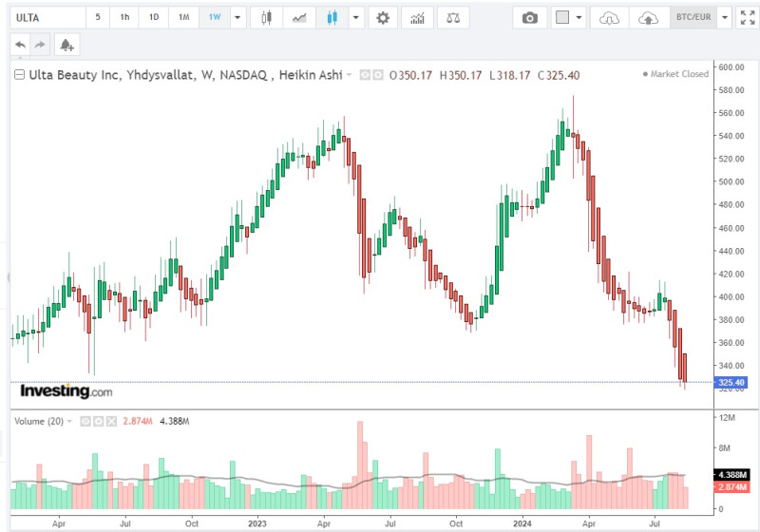Screen dimensions: 760x532
Task: Click the red 2.874M volume legend value
Action: click(x=138, y=422)
